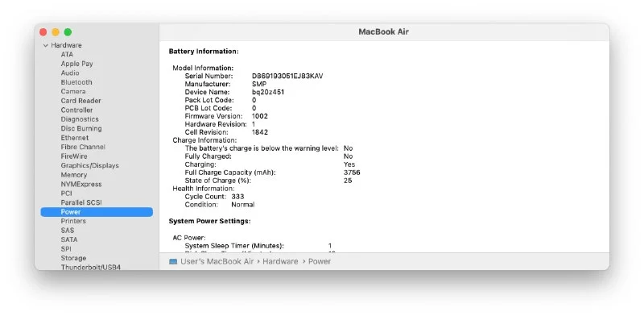The width and height of the screenshot is (644, 316).
Task: Open Printers in the sidebar
Action: (73, 221)
